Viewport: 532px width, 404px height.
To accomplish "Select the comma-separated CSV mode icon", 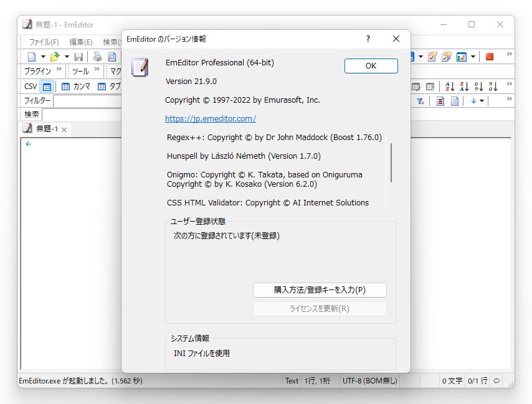I will tap(65, 87).
